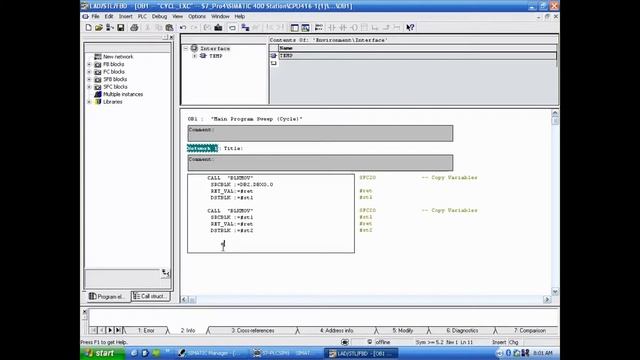Open the PLC menu
640x360 pixels.
(142, 16)
